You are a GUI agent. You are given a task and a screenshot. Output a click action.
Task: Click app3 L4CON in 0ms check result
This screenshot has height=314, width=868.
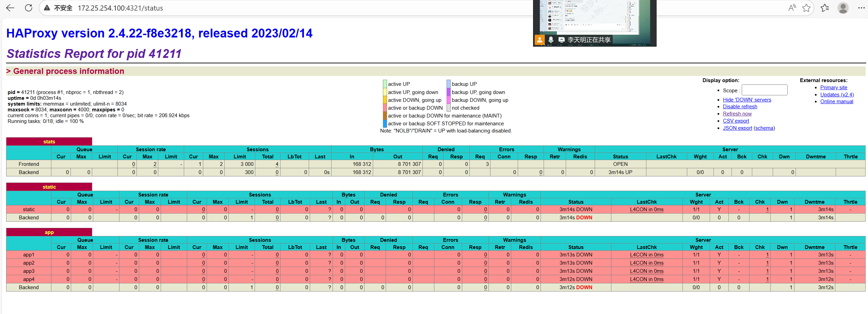646,271
